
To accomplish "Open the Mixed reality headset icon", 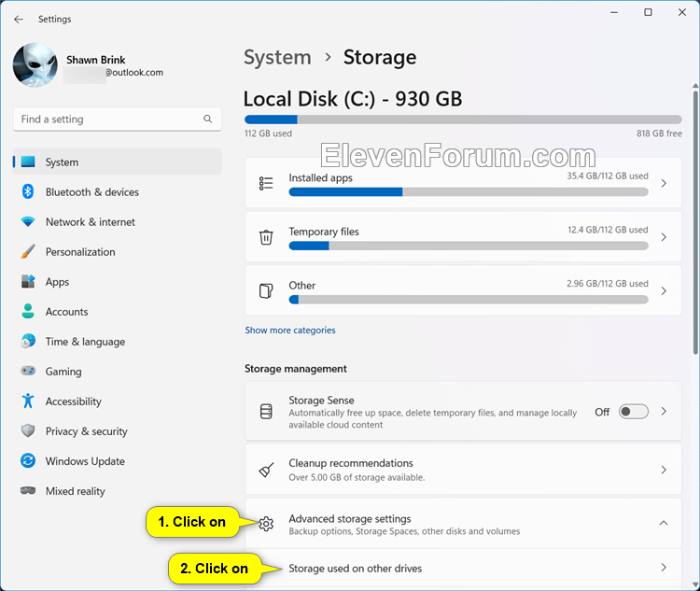I will point(28,490).
